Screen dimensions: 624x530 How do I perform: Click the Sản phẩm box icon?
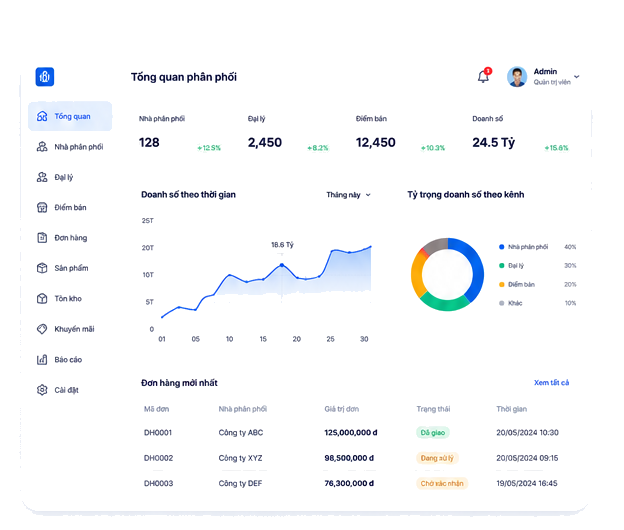tap(42, 268)
